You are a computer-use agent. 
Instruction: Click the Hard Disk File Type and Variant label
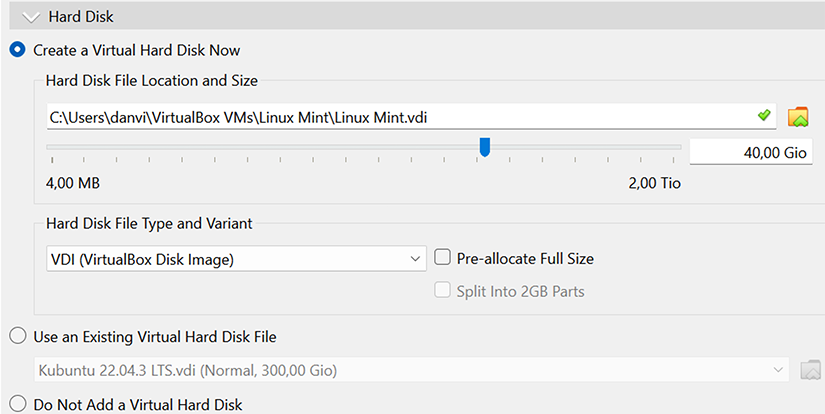(x=149, y=223)
